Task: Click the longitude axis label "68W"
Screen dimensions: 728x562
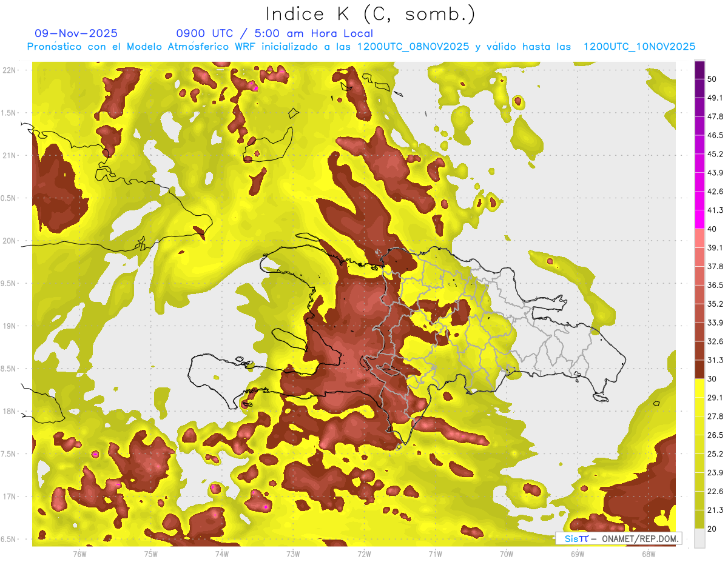Action: (x=649, y=554)
